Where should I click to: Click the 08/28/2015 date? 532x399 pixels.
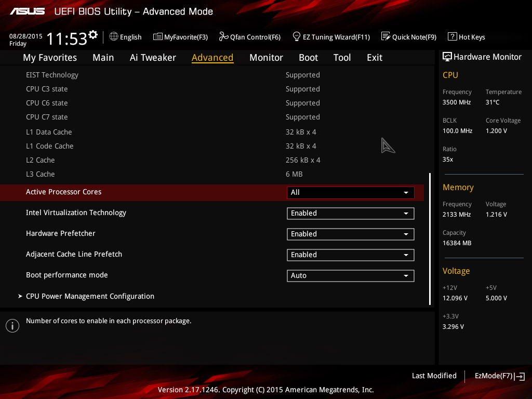26,36
